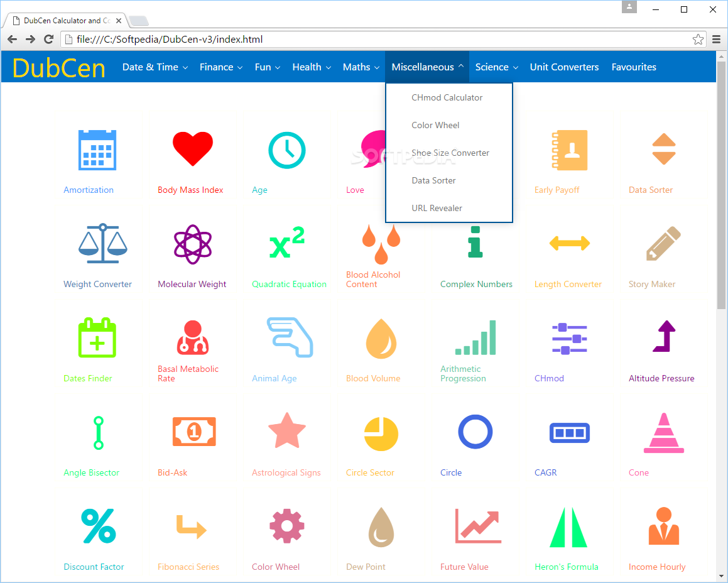Open the Unit Converters page
The image size is (728, 583).
564,67
